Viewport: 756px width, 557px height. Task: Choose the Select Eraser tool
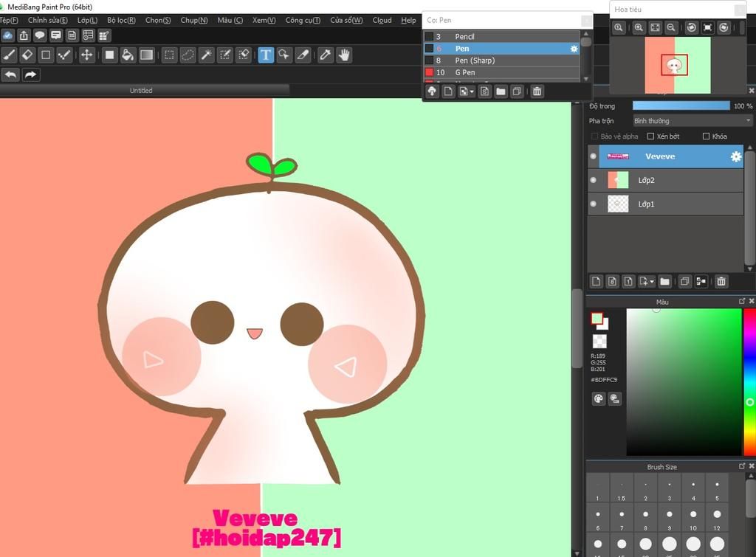coord(244,55)
